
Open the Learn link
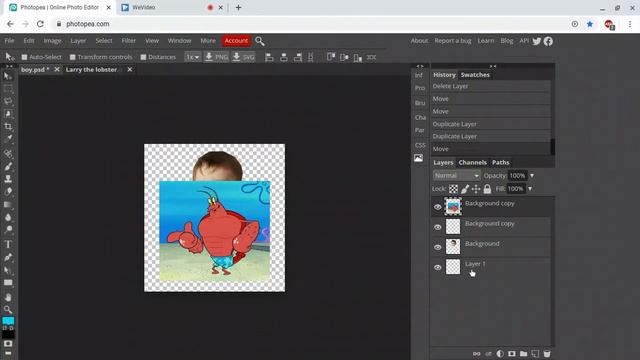coord(486,41)
